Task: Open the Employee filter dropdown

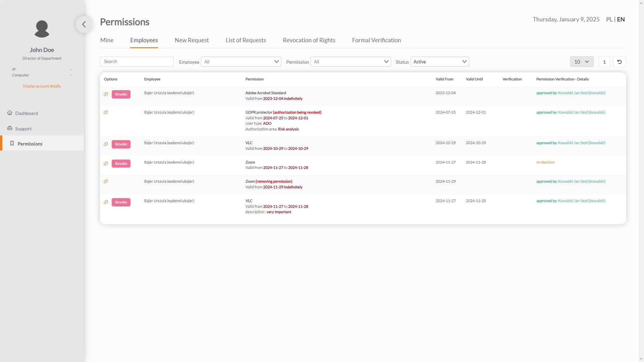Action: tap(241, 62)
